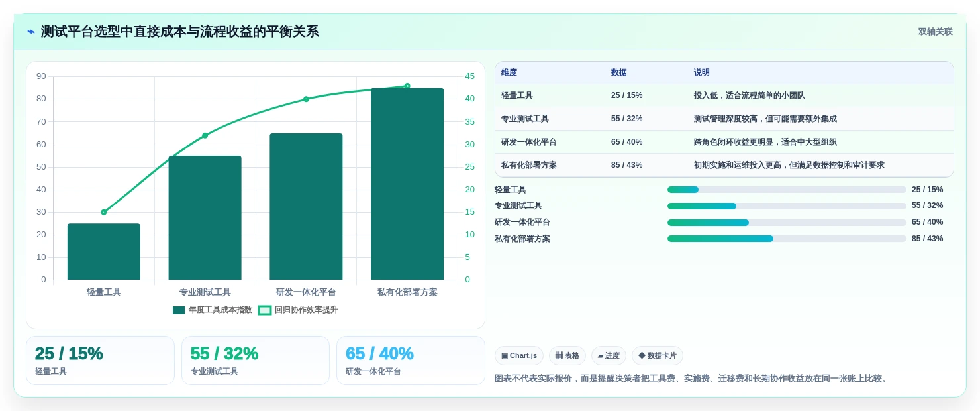This screenshot has height=411, width=980.
Task: Click the 双轴关联 label in the header
Action: pyautogui.click(x=935, y=32)
